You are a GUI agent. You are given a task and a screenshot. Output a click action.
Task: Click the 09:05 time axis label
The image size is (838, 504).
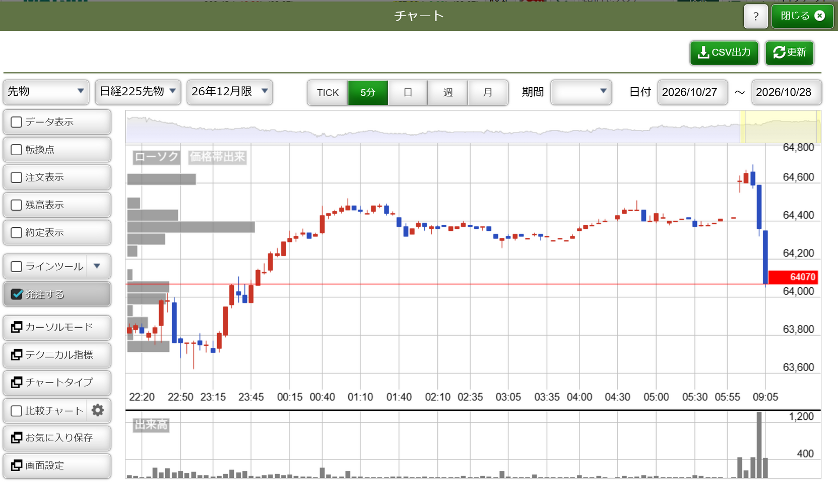click(x=765, y=397)
